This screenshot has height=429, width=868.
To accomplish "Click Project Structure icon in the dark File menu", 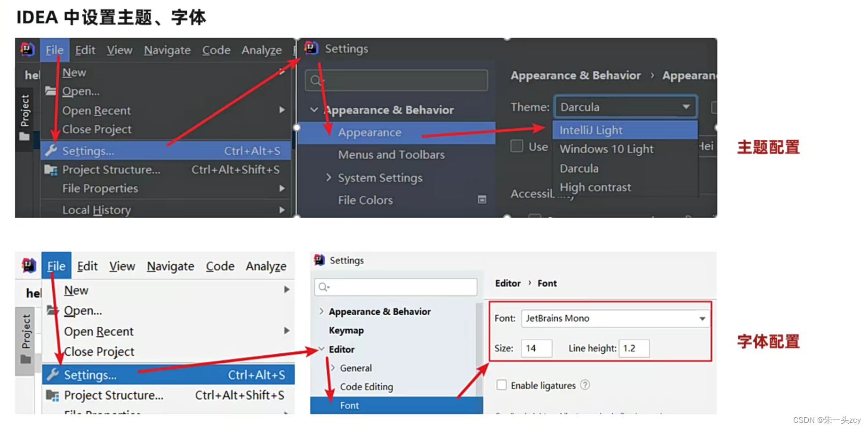I will coord(50,169).
